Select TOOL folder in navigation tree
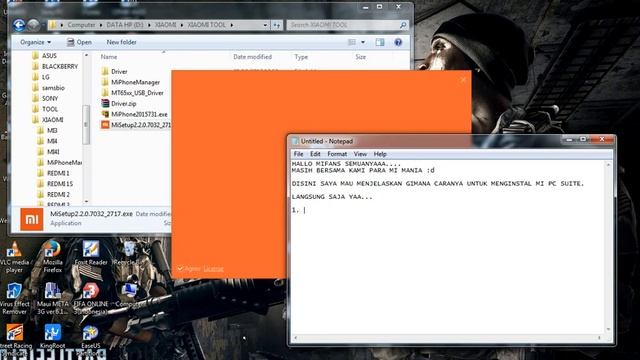640x360 pixels. pos(45,109)
